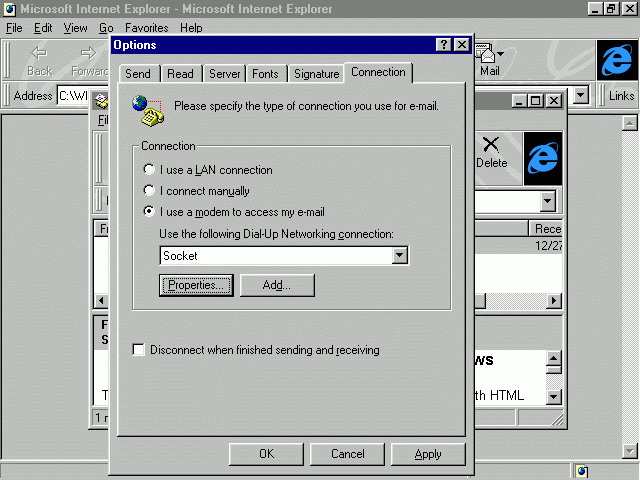This screenshot has width=640, height=480.
Task: Open the Signature tab
Action: [316, 74]
